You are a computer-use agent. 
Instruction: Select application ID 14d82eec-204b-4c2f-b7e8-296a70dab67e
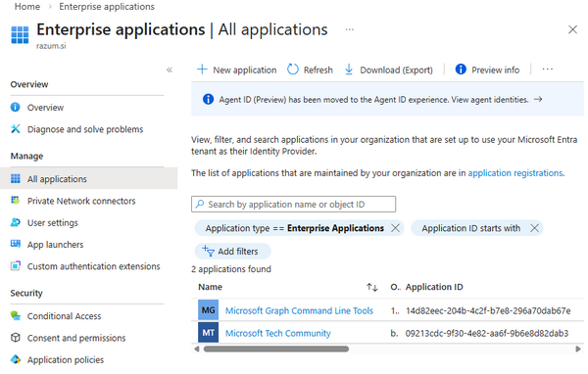[x=488, y=310]
